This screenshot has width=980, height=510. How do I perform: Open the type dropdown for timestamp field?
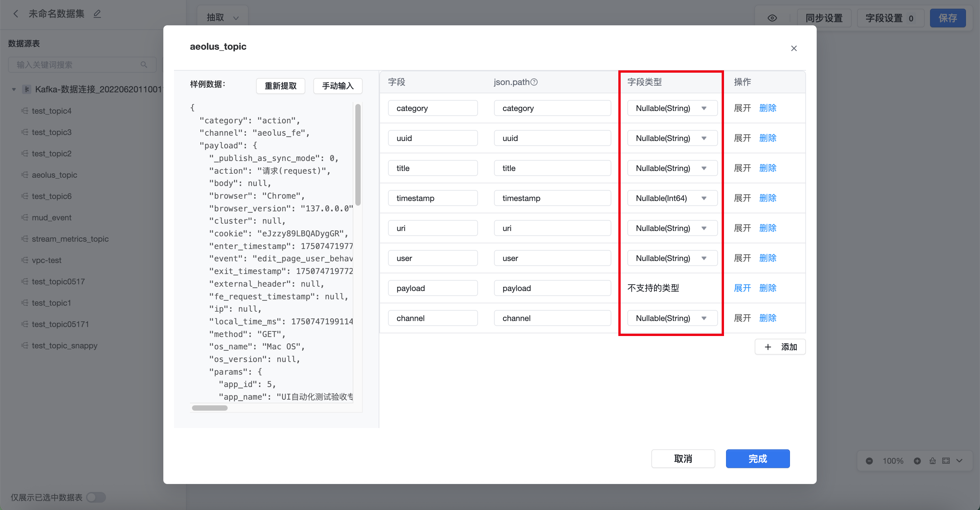click(x=672, y=198)
